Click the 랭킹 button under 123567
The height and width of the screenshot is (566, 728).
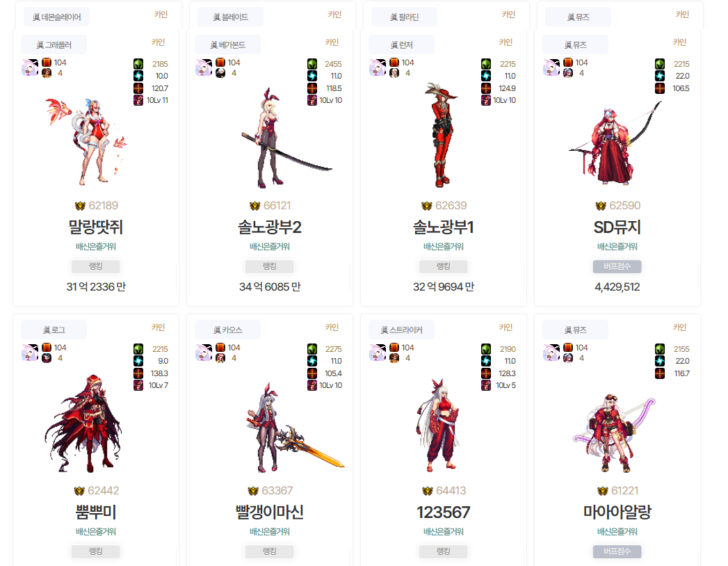pyautogui.click(x=444, y=551)
